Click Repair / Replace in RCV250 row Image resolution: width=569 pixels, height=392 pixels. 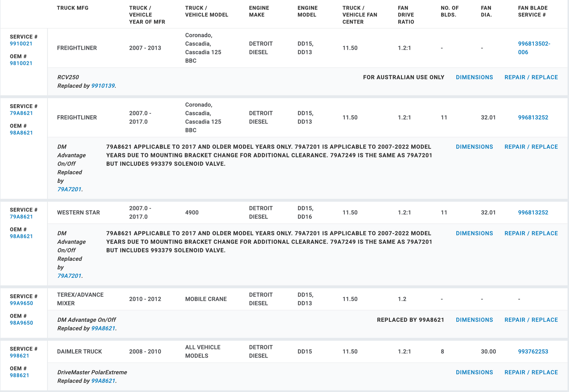click(x=531, y=77)
